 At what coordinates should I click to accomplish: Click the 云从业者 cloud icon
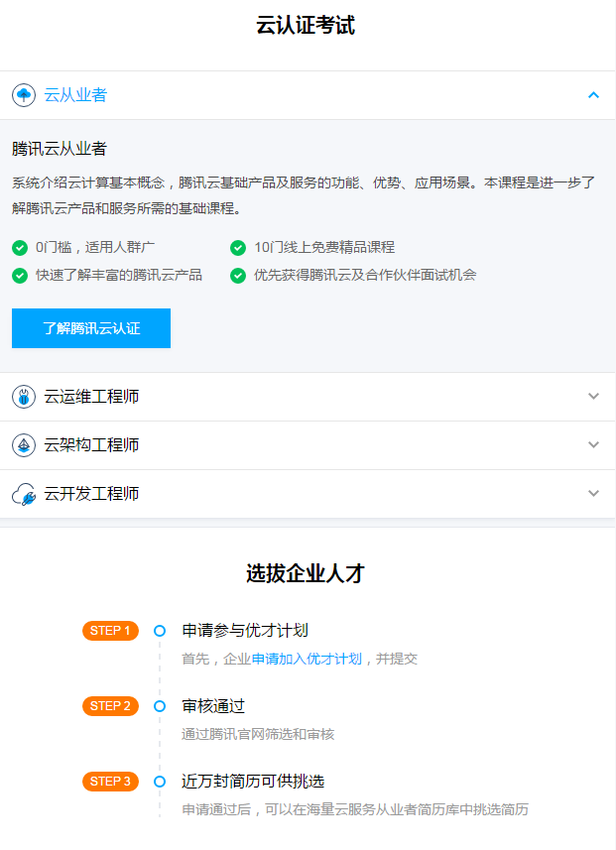point(24,95)
